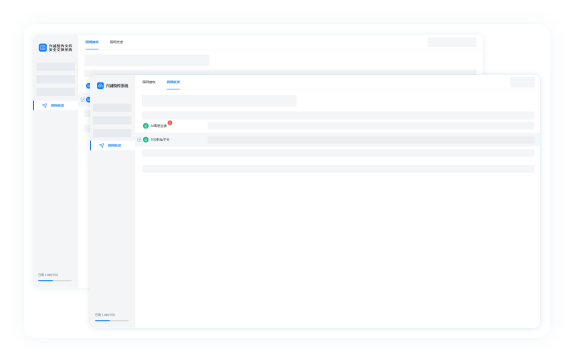
Task: Click the blue share icon in the front window sidebar
Action: (101, 145)
